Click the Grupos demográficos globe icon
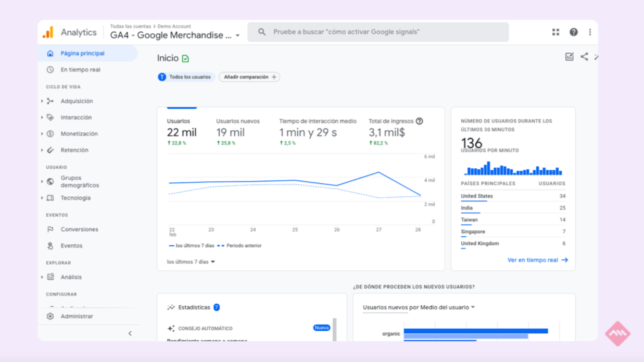 (50, 181)
